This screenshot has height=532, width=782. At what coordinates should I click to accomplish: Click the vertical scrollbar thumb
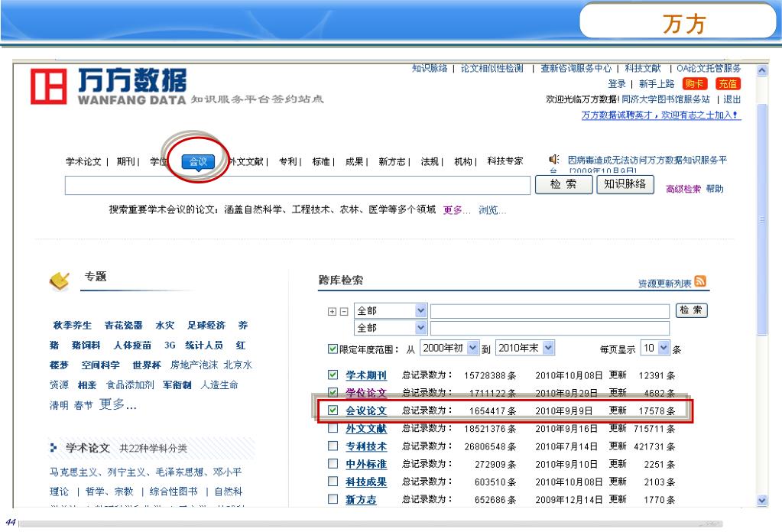[761, 219]
